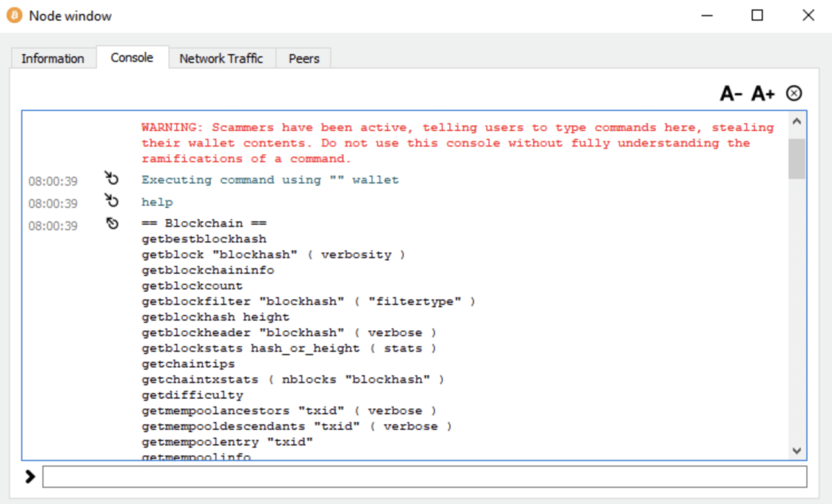Decrease console font size with A-
832x504 pixels.
click(731, 94)
